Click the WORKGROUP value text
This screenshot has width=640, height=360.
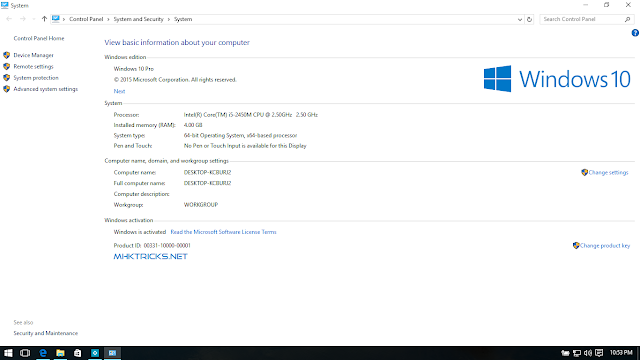point(201,204)
